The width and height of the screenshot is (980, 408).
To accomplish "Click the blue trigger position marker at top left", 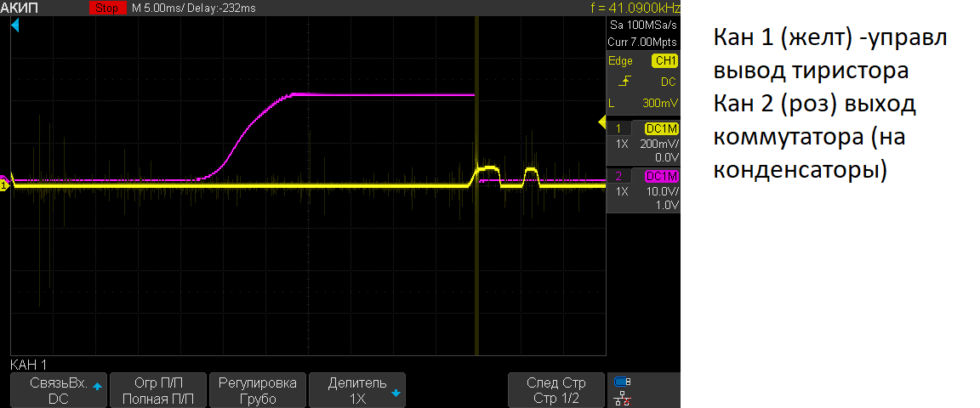I will [14, 27].
